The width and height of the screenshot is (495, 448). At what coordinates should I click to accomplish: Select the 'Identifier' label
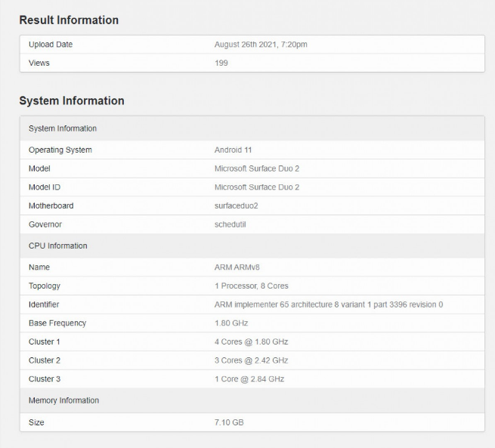44,304
